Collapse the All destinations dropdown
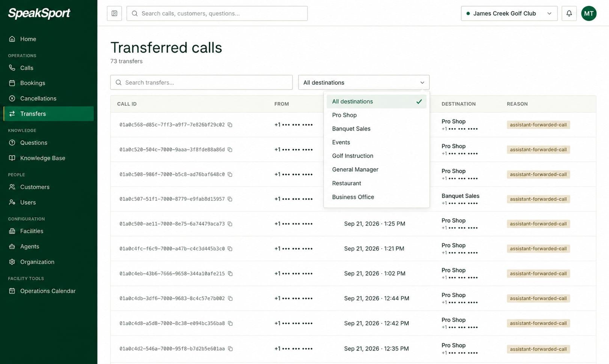The height and width of the screenshot is (364, 609). click(x=363, y=83)
